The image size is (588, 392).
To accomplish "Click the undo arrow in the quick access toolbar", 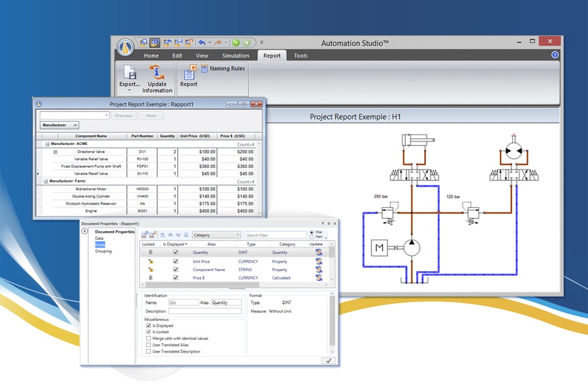I will tap(202, 42).
